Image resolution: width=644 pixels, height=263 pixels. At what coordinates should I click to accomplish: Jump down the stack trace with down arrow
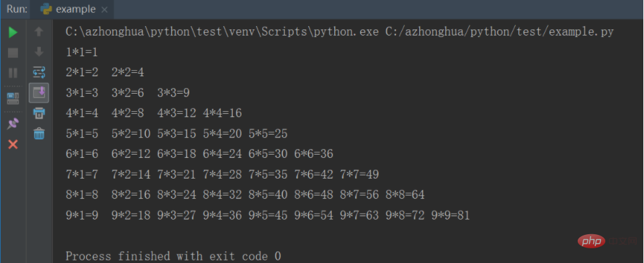[x=39, y=52]
